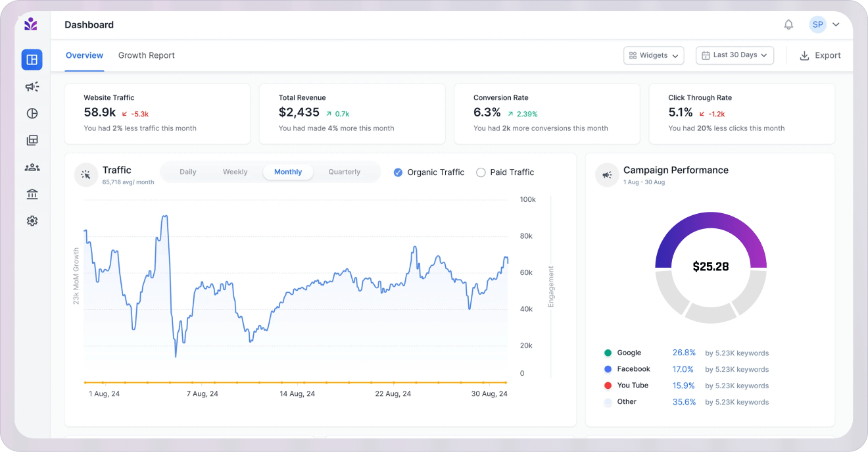Image resolution: width=868 pixels, height=452 pixels.
Task: Open settings gear icon in sidebar
Action: (x=32, y=221)
